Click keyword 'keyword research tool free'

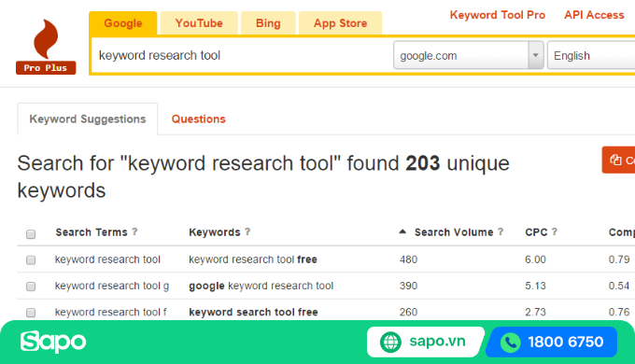(253, 259)
